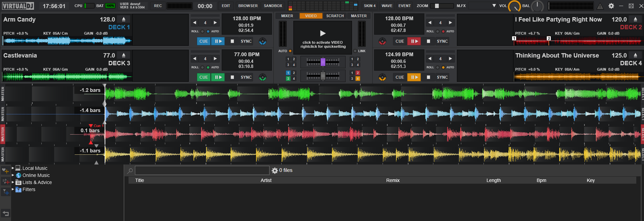The width and height of the screenshot is (644, 221).
Task: Eject track from Deck 2 with eject icon
Action: [x=635, y=19]
